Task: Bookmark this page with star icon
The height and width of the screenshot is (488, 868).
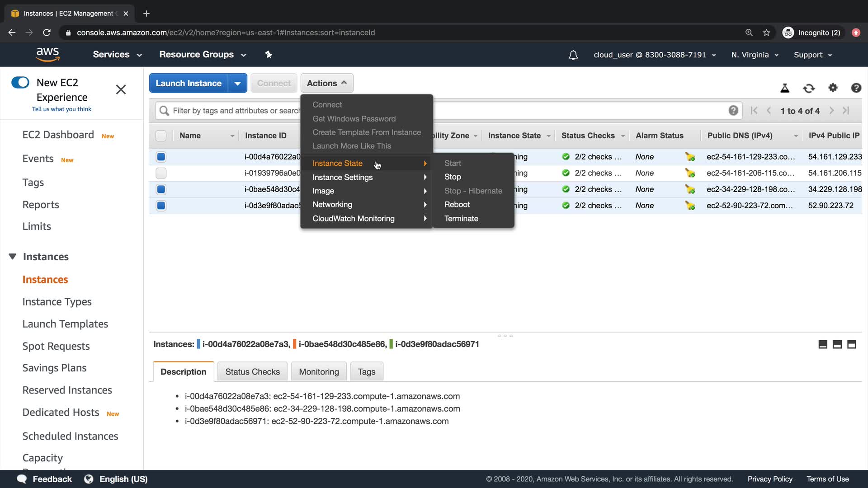Action: tap(766, 33)
